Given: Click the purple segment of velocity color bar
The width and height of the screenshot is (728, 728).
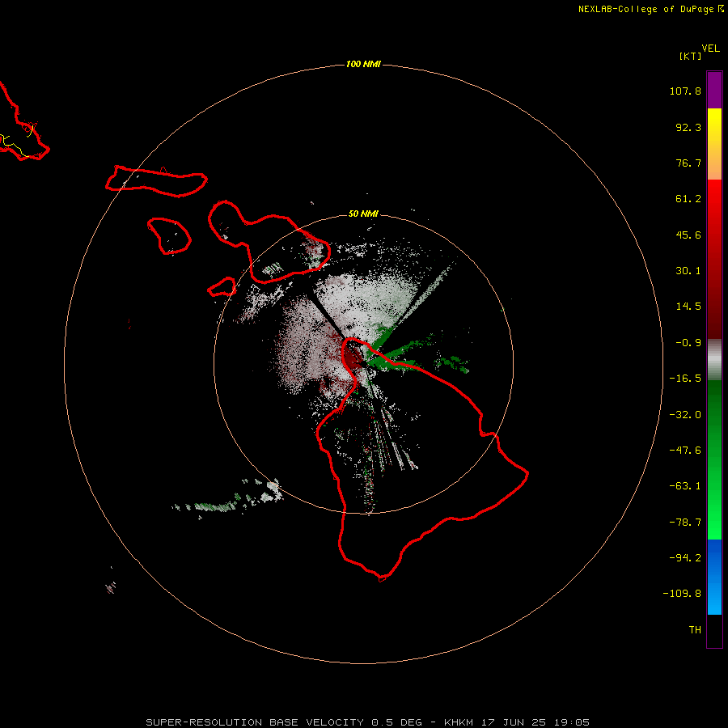Looking at the screenshot, I should (714, 90).
